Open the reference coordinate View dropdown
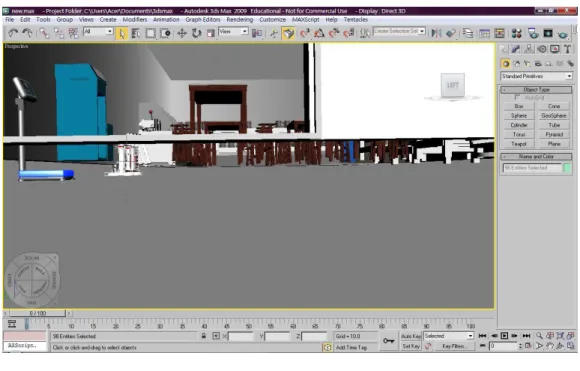The height and width of the screenshot is (371, 580). point(233,31)
